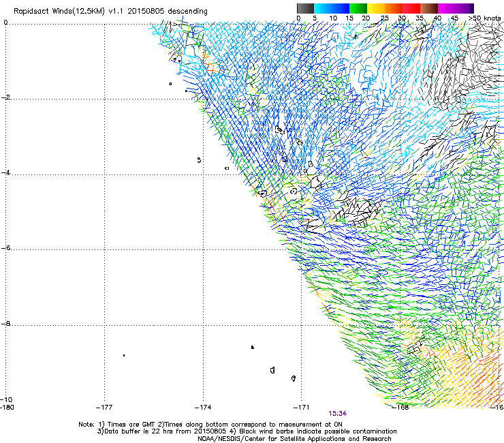Click the '3)Data buffer is 22 hrs' note
This screenshot has height=443, width=504.
(247, 431)
